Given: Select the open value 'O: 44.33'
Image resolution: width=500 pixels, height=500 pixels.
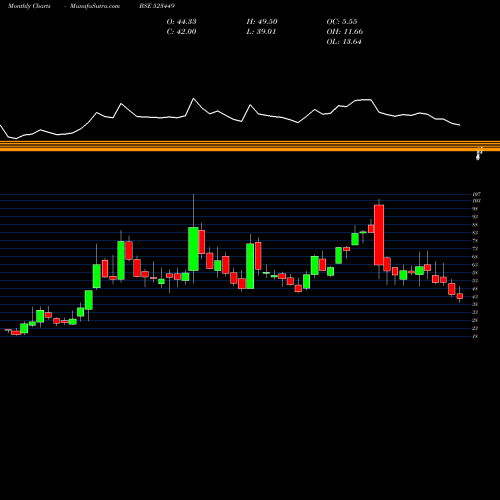Looking at the screenshot, I should (181, 22).
